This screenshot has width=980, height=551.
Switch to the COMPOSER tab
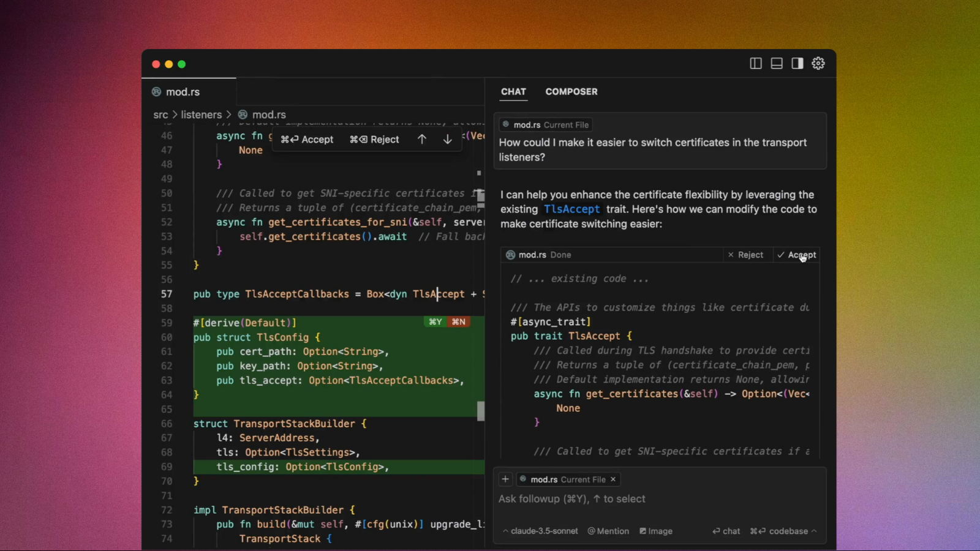[x=571, y=92]
